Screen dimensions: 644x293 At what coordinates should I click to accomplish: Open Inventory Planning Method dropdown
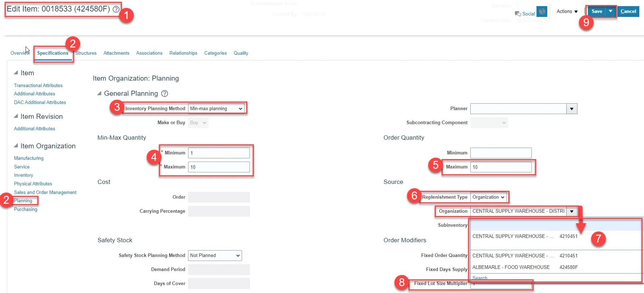click(216, 109)
